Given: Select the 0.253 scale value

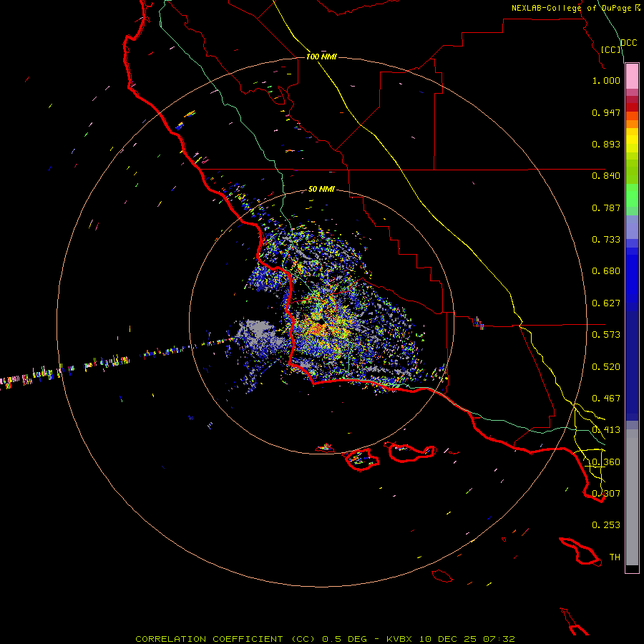Looking at the screenshot, I should pyautogui.click(x=606, y=525).
